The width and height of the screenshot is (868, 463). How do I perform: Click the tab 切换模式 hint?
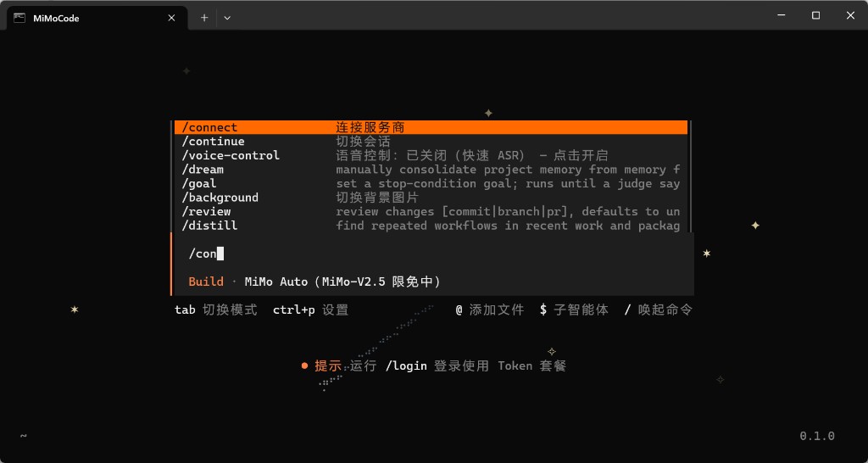click(216, 310)
